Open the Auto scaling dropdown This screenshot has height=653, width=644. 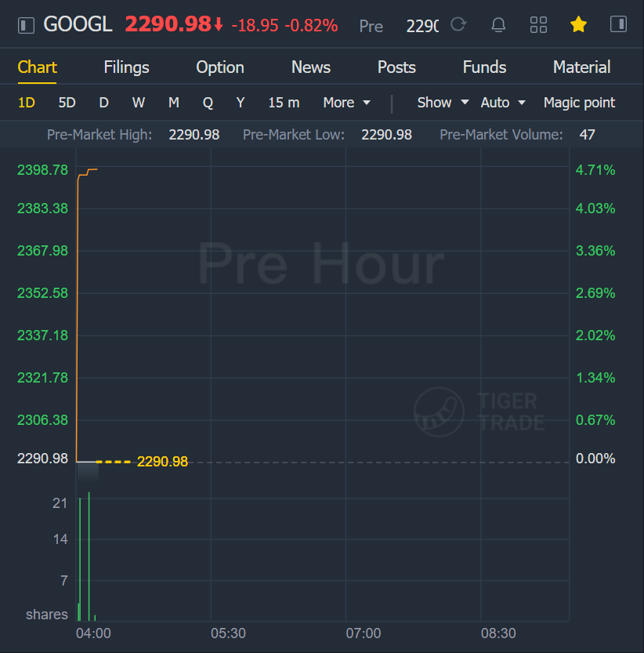pos(502,103)
